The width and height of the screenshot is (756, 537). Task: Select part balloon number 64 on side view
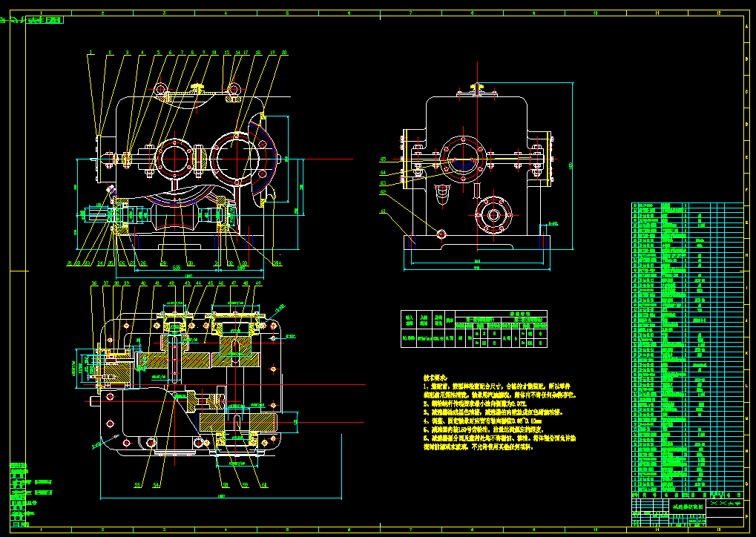click(384, 172)
